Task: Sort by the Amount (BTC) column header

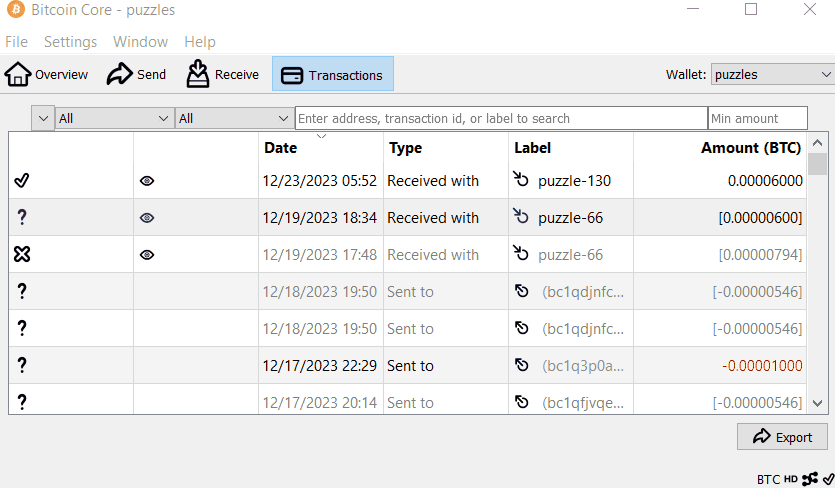Action: (x=751, y=148)
